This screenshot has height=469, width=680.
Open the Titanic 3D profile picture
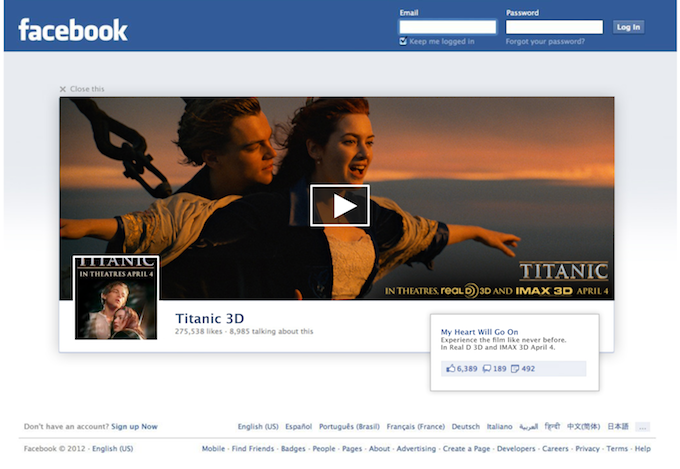(x=116, y=297)
